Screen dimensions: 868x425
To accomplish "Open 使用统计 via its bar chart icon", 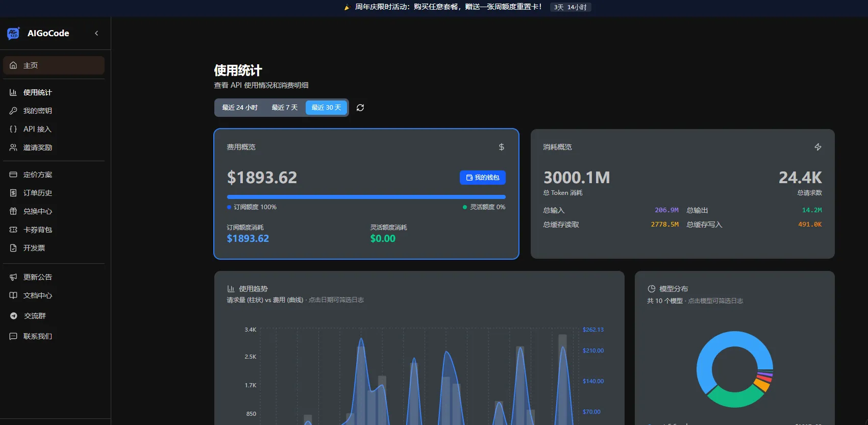I will click(13, 92).
